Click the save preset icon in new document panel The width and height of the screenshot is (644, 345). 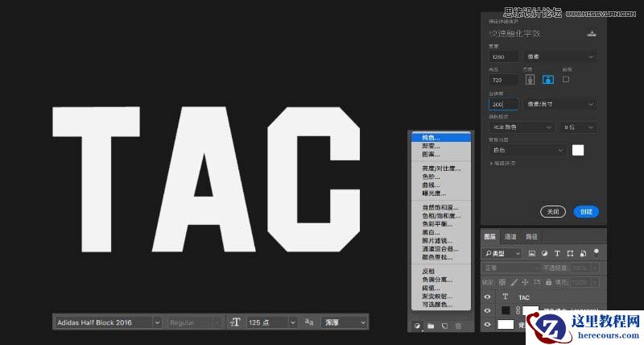[x=592, y=33]
